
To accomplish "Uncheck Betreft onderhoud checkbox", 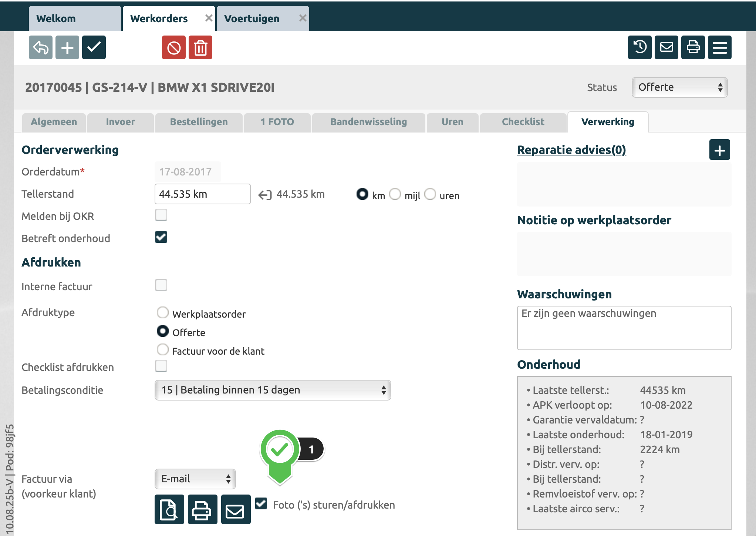I will click(161, 237).
